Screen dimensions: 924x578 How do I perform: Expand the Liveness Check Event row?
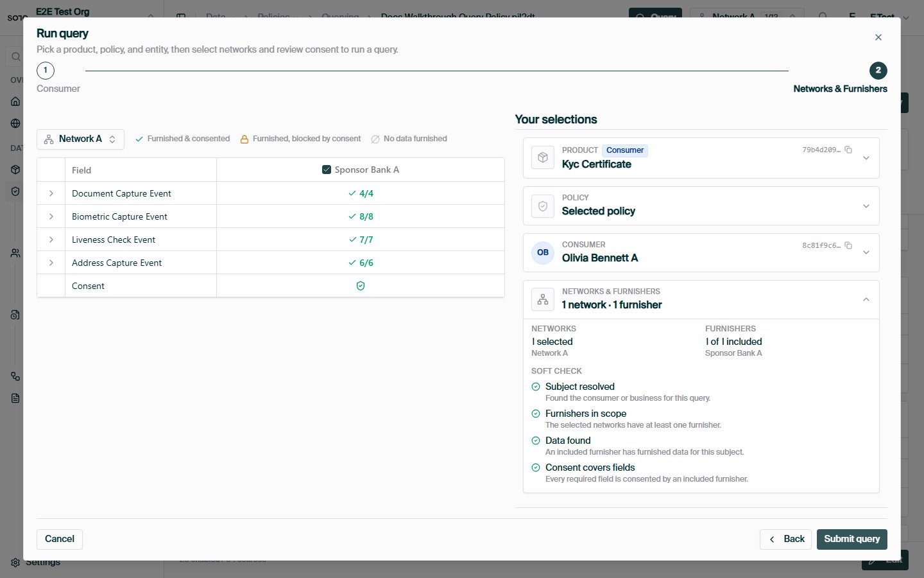coord(51,240)
